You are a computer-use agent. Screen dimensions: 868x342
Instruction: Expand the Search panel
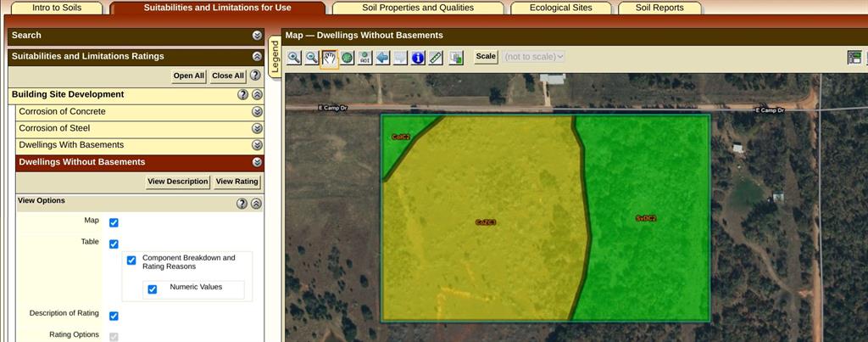coord(258,36)
